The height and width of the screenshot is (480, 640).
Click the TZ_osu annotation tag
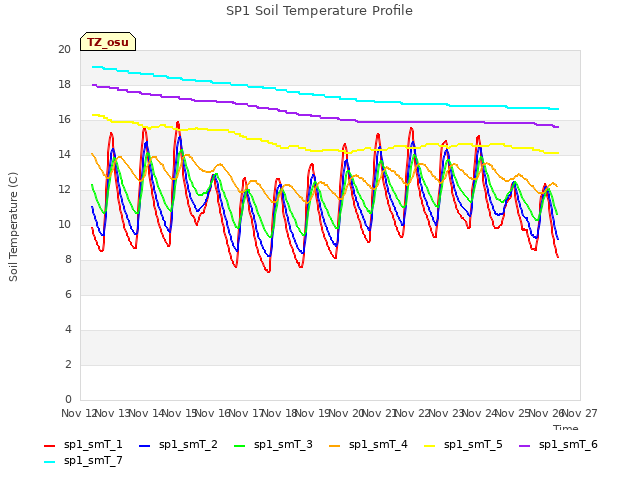(x=108, y=42)
